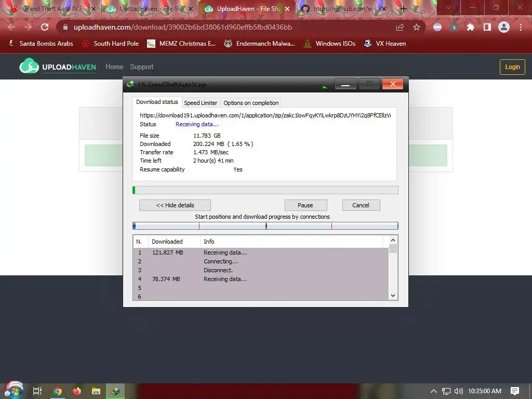Open Santa Bombs Arabs bookmark
The height and width of the screenshot is (399, 532).
41,44
